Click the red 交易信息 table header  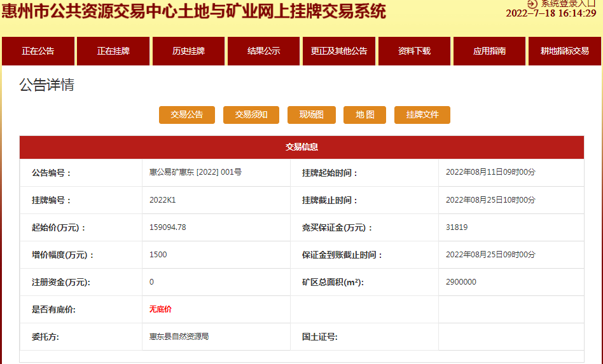point(301,147)
